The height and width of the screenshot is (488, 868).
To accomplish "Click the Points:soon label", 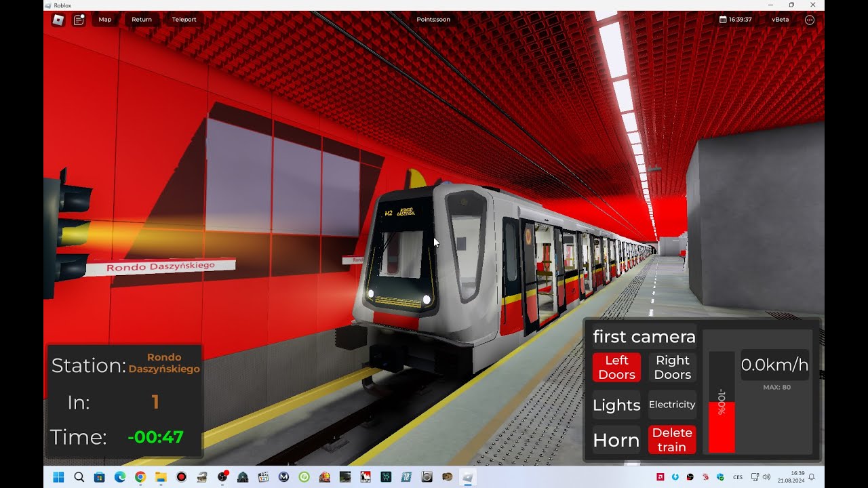I will 433,20.
